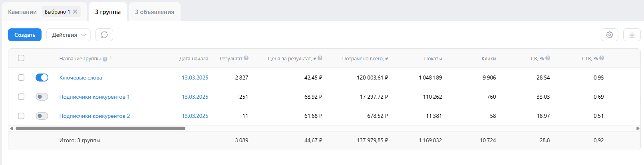
Task: Enable the Подписчики конкурентов 2 toggle
Action: 42,116
